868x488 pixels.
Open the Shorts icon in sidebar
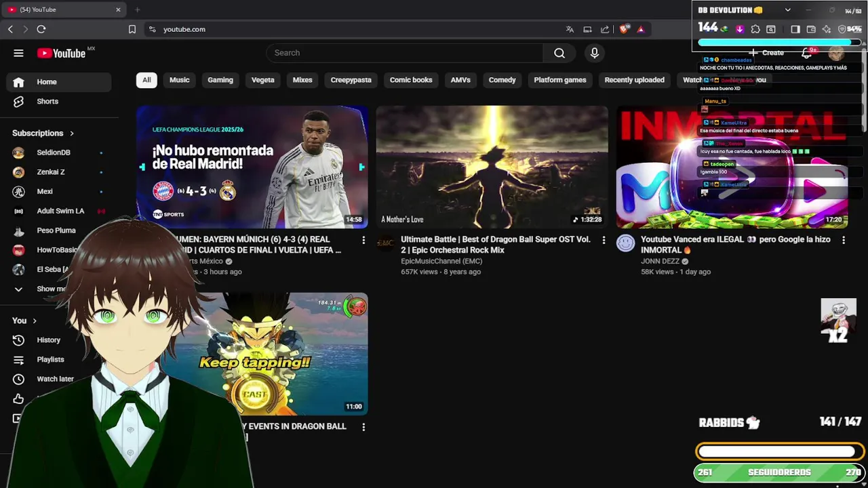(18, 101)
